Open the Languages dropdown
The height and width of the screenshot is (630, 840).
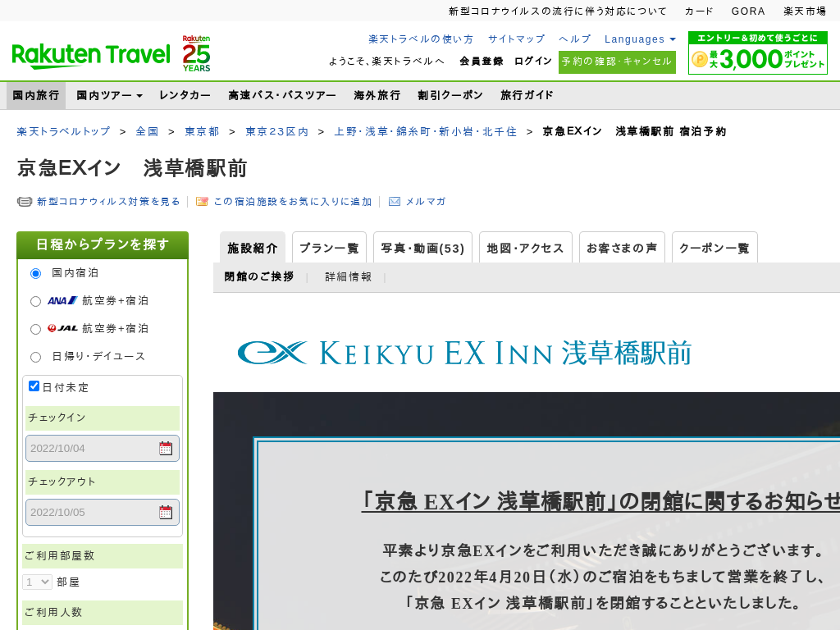(640, 39)
